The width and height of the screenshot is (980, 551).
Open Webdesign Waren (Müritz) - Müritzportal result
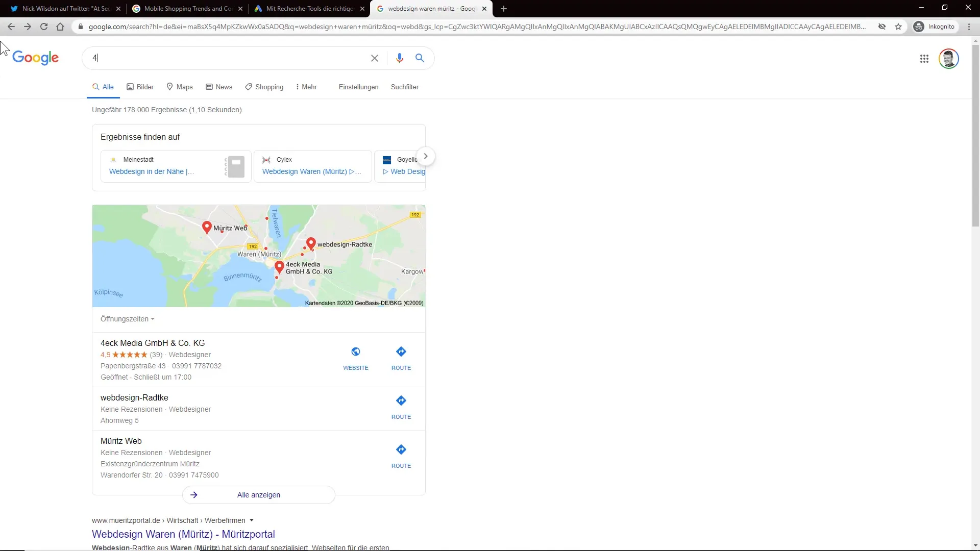point(183,534)
